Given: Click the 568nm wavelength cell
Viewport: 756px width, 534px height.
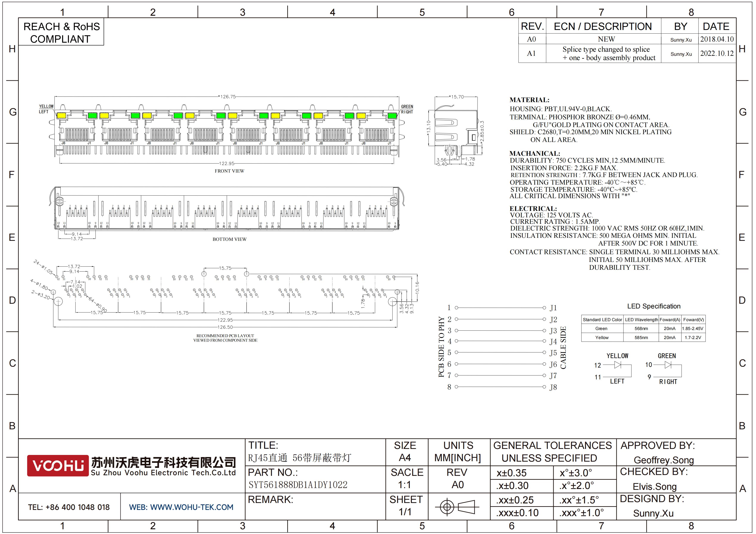Looking at the screenshot, I should click(641, 328).
